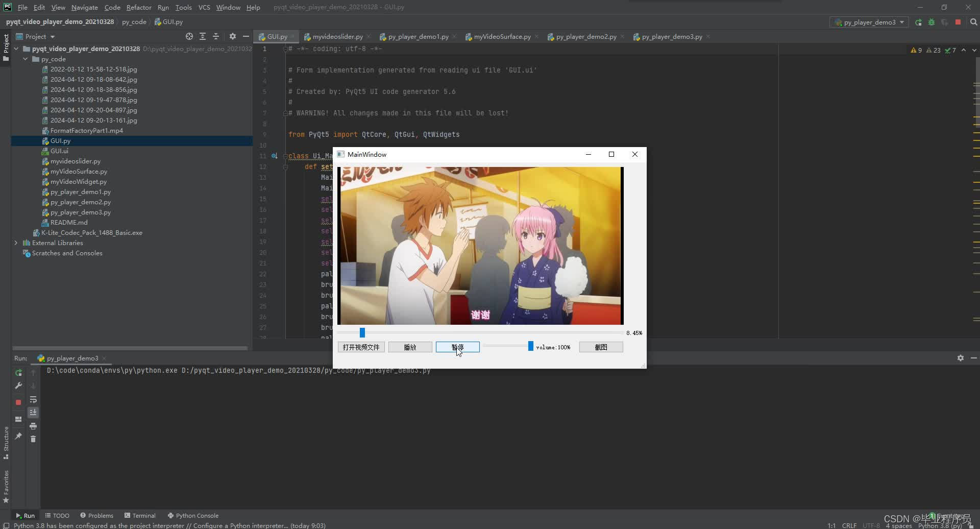Toggle the code fold marker on line 1
Viewport: 980px width, 529px height.
point(285,49)
